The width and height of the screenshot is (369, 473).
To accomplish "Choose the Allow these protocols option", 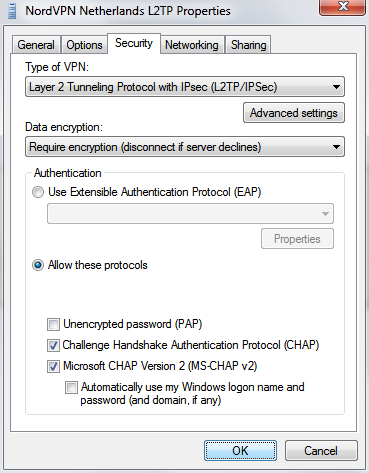I will [38, 265].
